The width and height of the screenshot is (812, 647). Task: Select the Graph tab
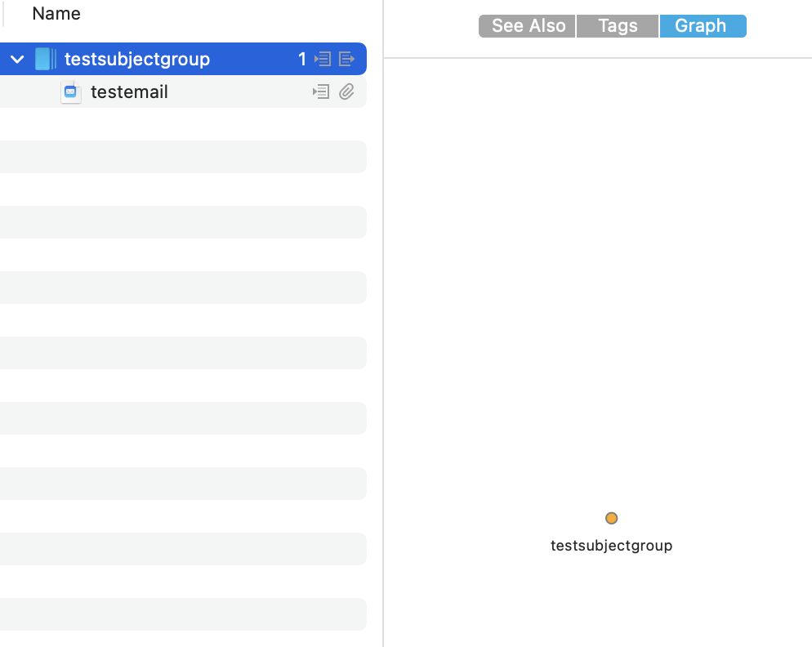(701, 26)
